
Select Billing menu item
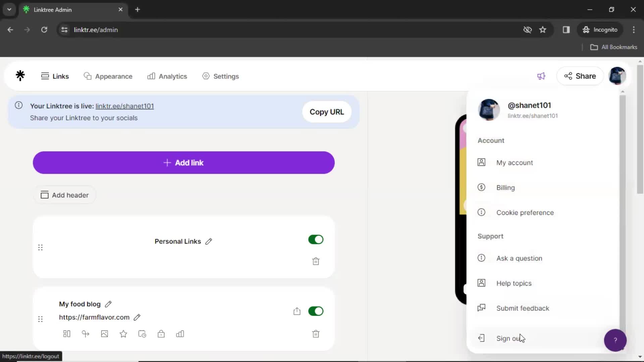[x=543, y=188]
